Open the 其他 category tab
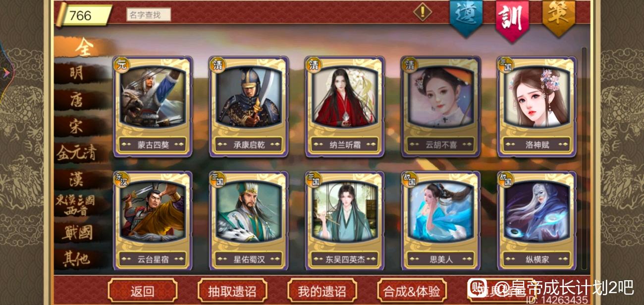Image resolution: width=644 pixels, height=305 pixels. pyautogui.click(x=77, y=259)
